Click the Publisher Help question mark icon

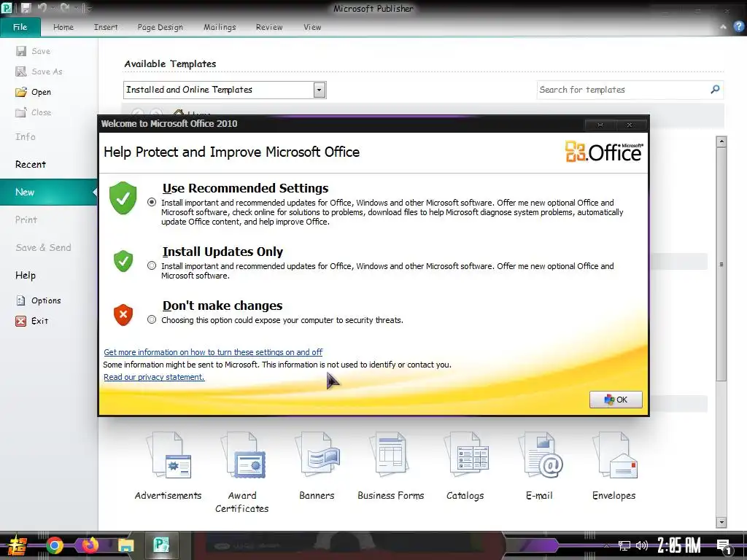[738, 27]
